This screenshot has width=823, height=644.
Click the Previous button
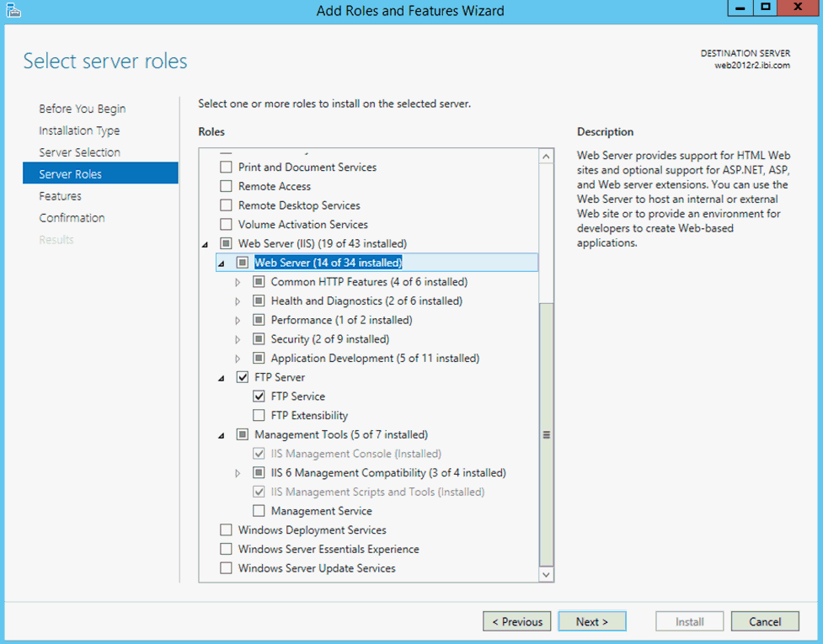517,621
